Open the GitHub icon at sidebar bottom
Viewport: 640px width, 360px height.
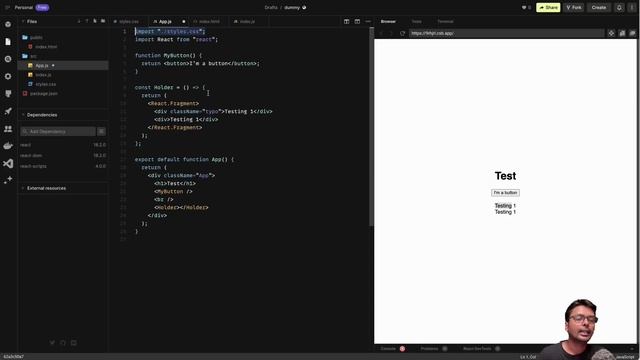pyautogui.click(x=63, y=343)
